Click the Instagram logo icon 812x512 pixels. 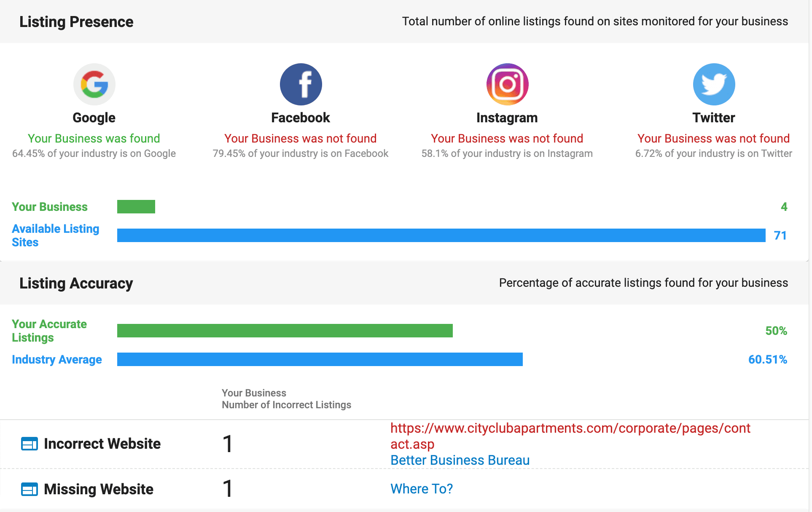(x=507, y=84)
